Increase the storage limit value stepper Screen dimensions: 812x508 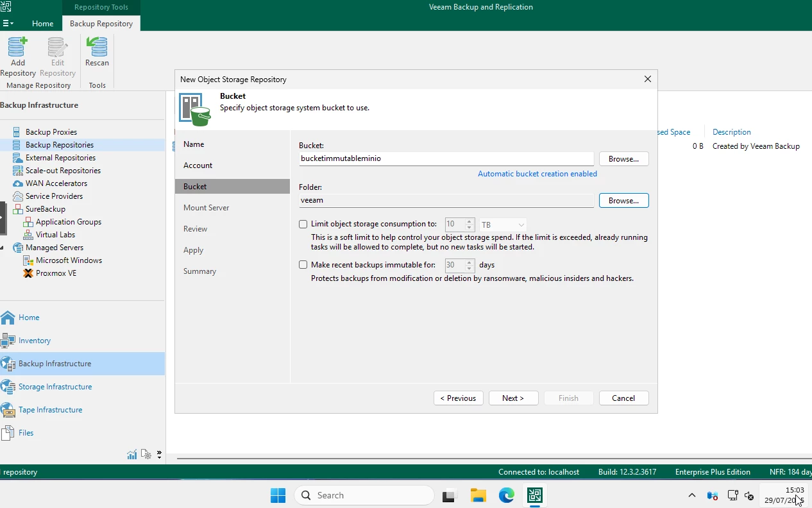click(x=470, y=221)
